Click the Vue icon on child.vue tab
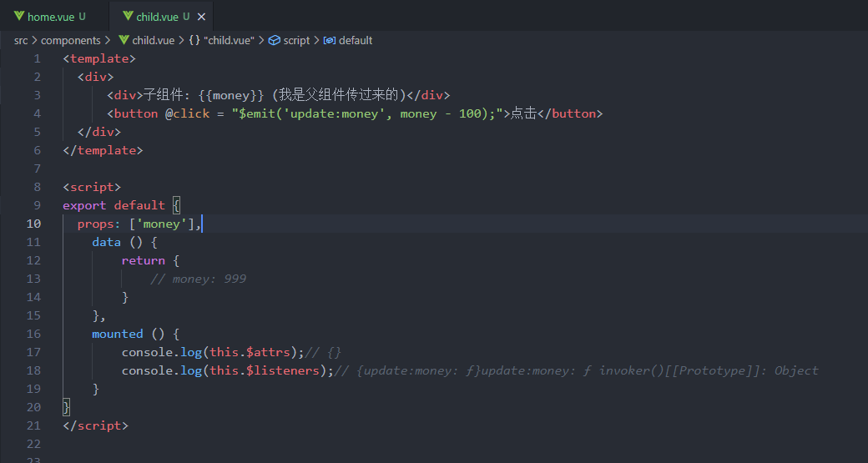The width and height of the screenshot is (868, 463). (x=128, y=17)
